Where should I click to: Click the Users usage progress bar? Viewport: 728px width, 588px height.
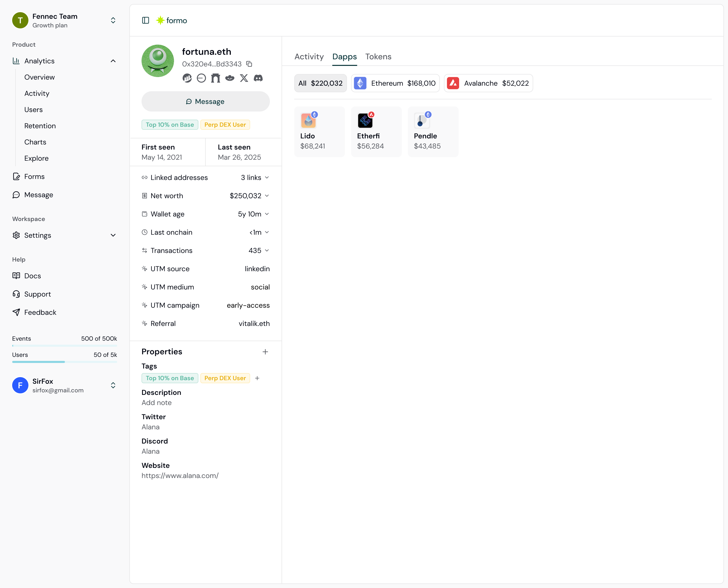pyautogui.click(x=64, y=362)
